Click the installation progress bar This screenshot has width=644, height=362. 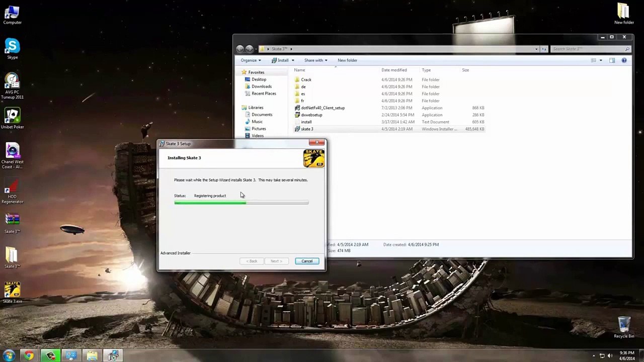[242, 203]
